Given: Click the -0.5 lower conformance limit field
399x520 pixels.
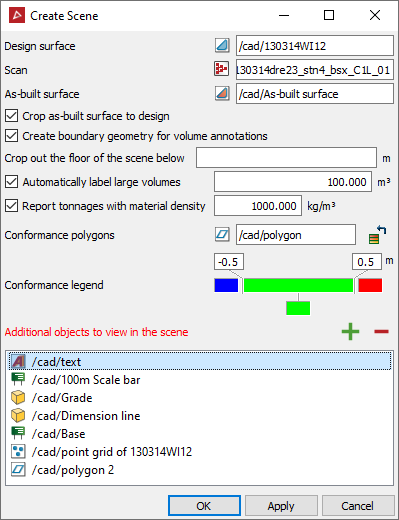Looking at the screenshot, I should pos(229,262).
